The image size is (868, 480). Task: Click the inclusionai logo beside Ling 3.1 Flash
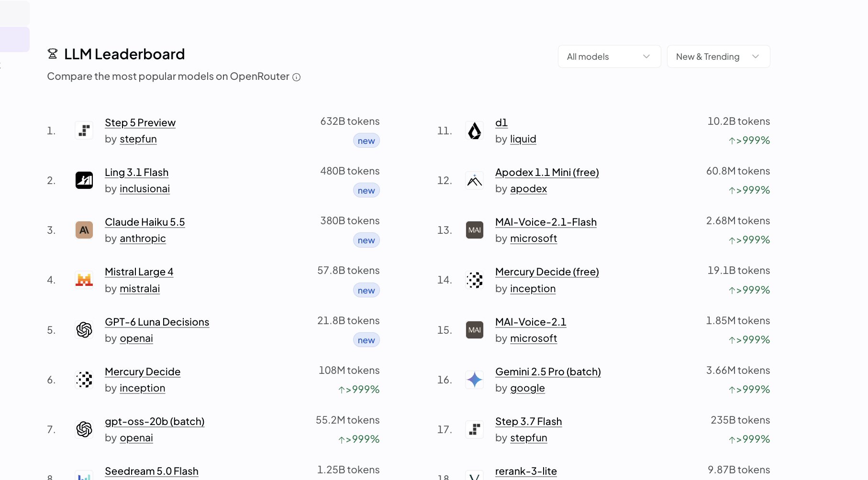(x=84, y=180)
